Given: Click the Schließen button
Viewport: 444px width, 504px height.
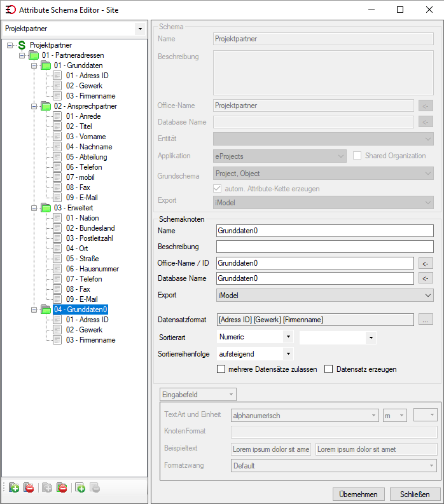Looking at the screenshot, I should tap(415, 494).
